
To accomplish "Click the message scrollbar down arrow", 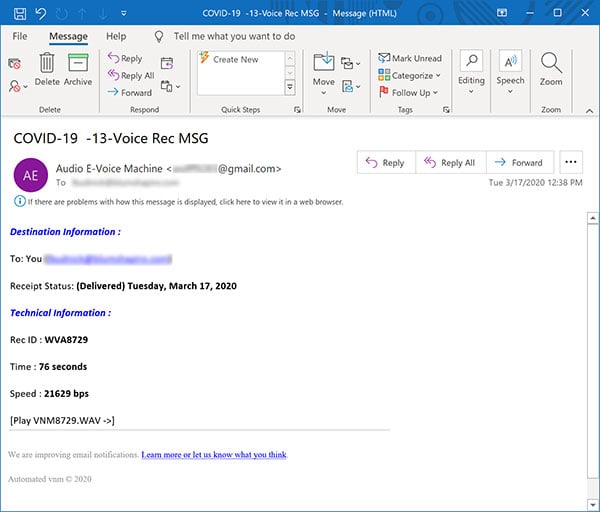I will click(x=593, y=504).
